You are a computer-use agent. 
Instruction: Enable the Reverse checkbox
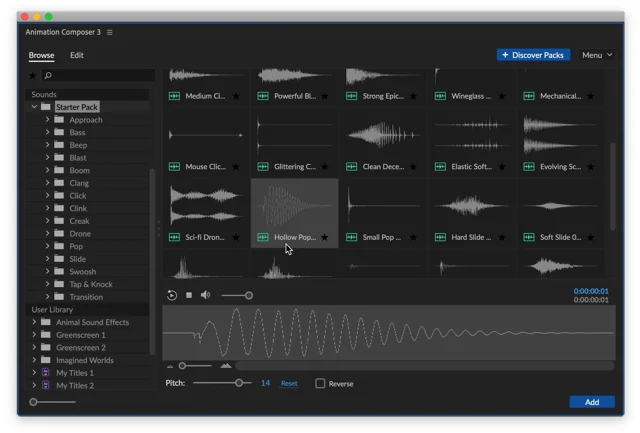click(x=320, y=383)
